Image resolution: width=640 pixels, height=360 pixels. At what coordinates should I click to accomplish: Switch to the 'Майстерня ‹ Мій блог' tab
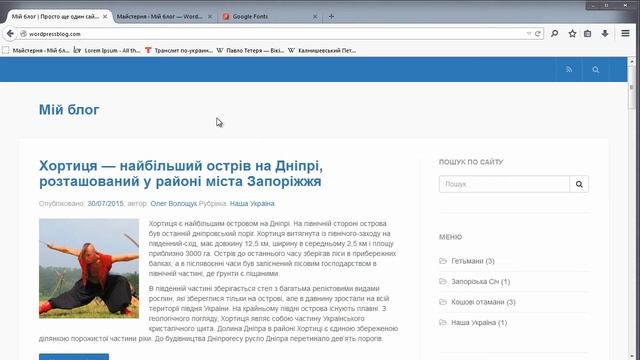(159, 16)
